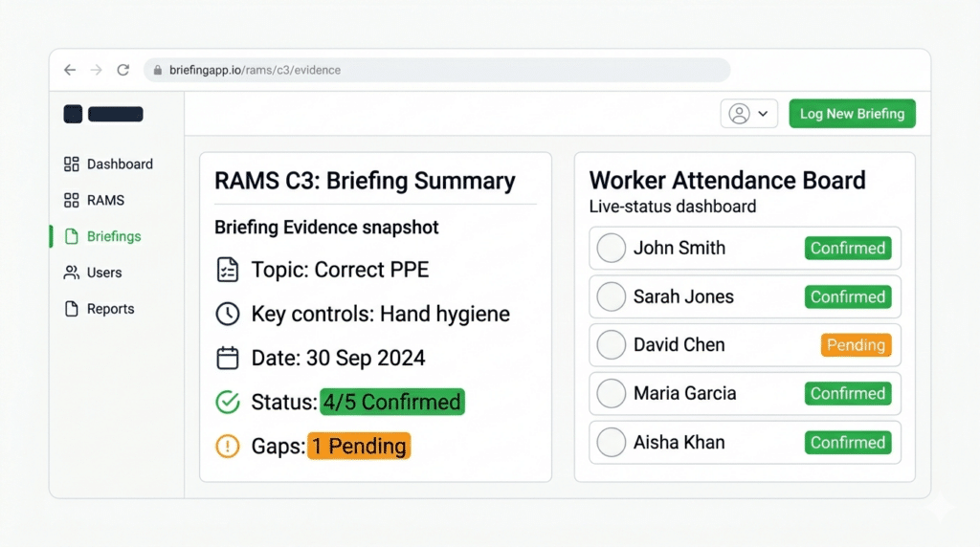Click the clock icon beside Key controls
The height and width of the screenshot is (547, 980).
[x=228, y=314]
